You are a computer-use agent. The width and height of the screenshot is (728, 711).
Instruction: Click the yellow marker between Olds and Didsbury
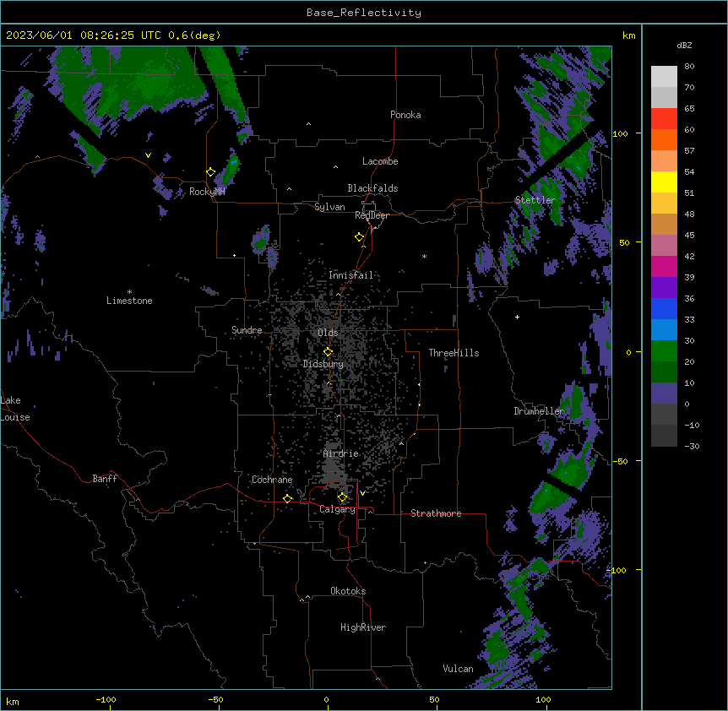[x=328, y=352]
